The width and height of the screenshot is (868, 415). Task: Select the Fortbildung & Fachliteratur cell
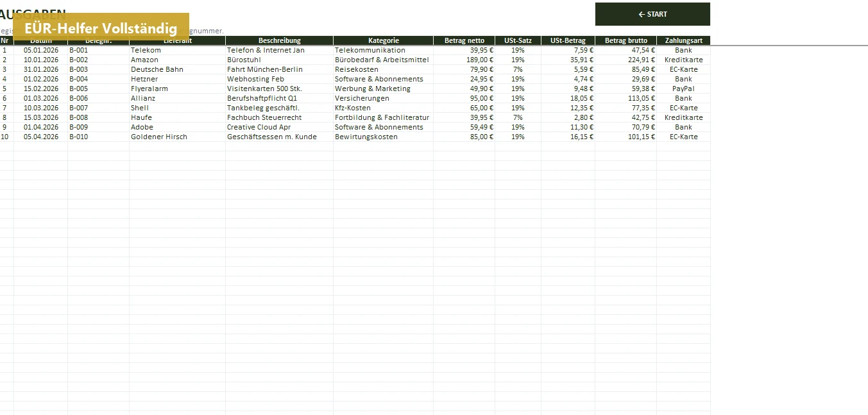[384, 117]
